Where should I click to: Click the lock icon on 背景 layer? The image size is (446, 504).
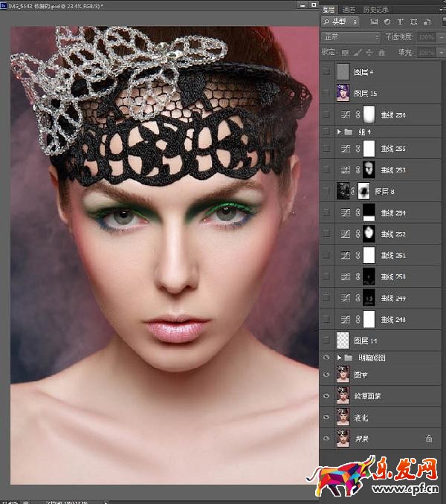tap(429, 439)
